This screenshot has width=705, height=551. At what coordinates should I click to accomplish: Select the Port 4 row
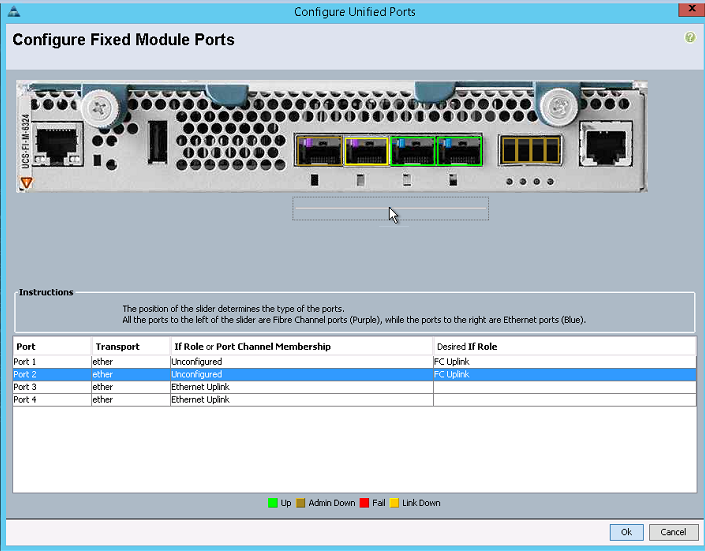tap(354, 399)
